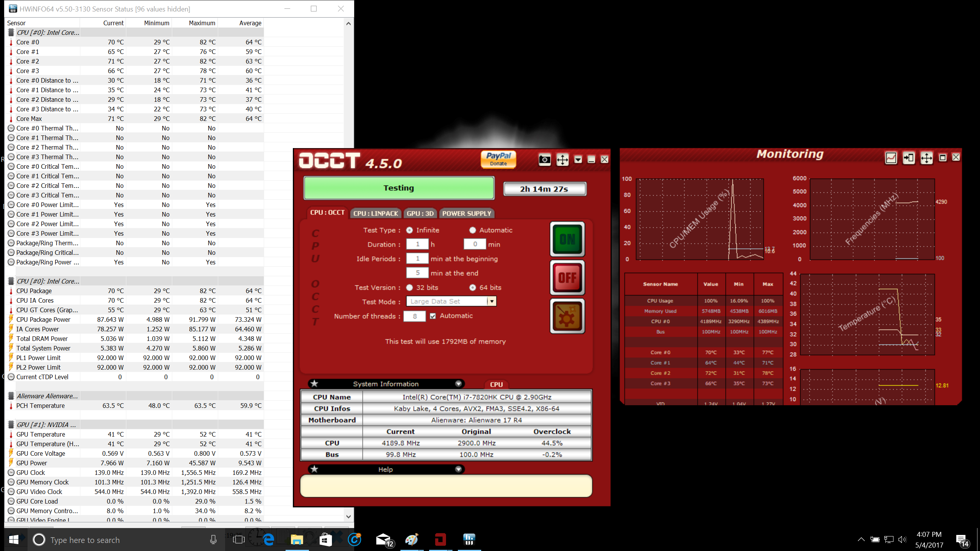Switch to the CPU:LINPACK tab
The image size is (980, 551).
[376, 214]
